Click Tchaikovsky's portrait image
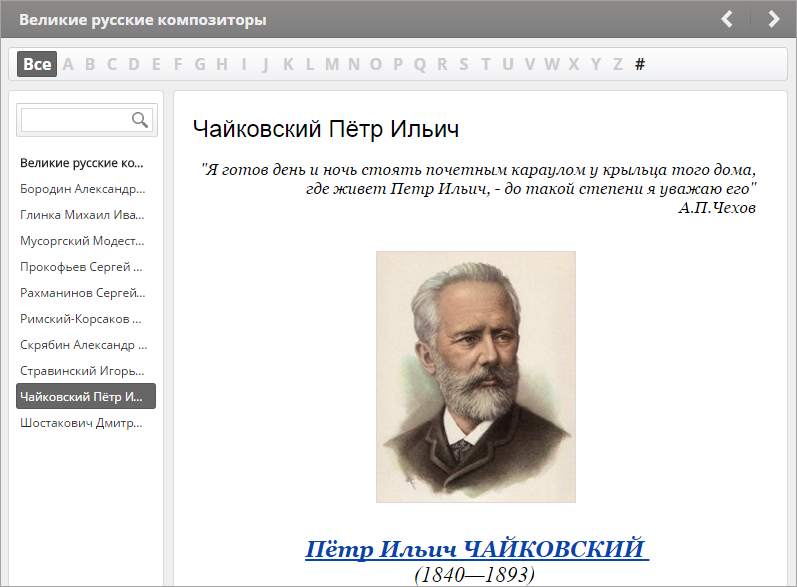The width and height of the screenshot is (797, 587). tap(476, 377)
